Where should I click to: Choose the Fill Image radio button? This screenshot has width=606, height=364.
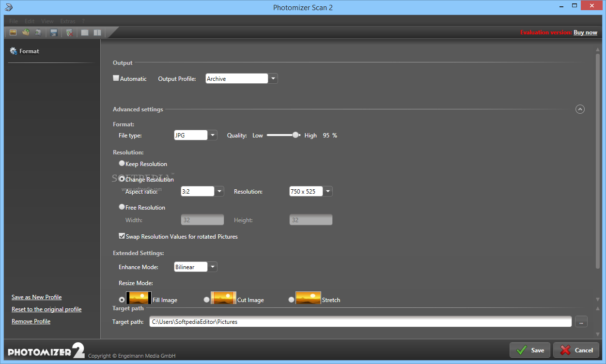pos(122,300)
